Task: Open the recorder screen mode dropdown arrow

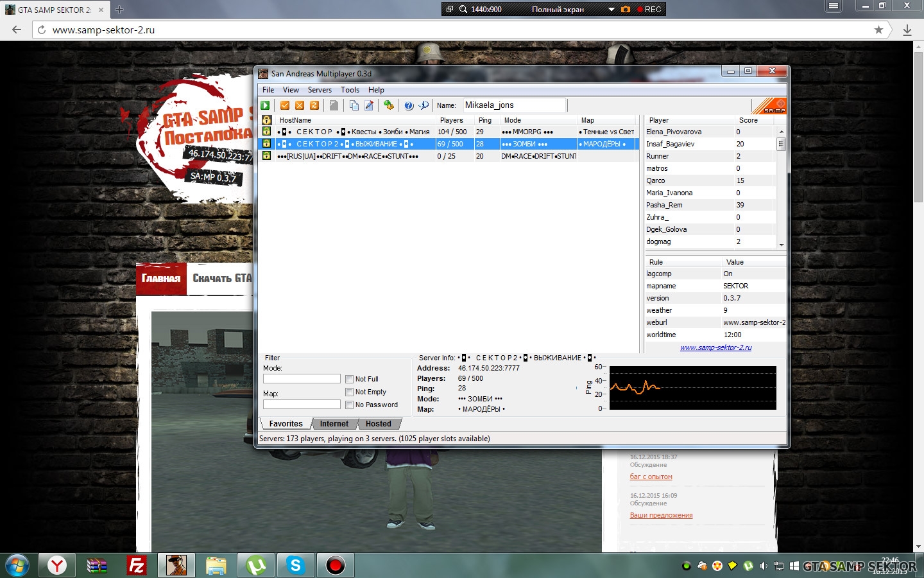Action: [612, 9]
